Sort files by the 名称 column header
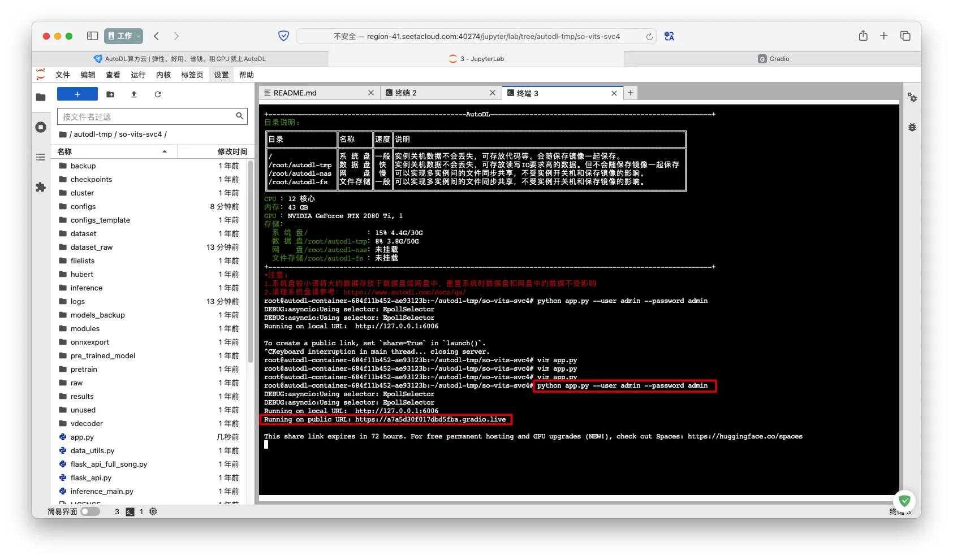The width and height of the screenshot is (953, 560). (113, 151)
